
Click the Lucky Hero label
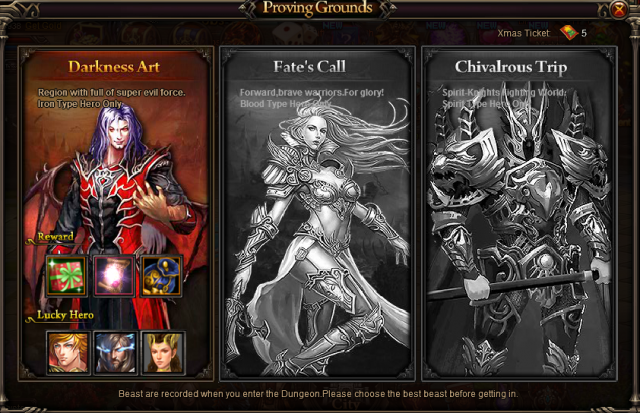point(65,315)
